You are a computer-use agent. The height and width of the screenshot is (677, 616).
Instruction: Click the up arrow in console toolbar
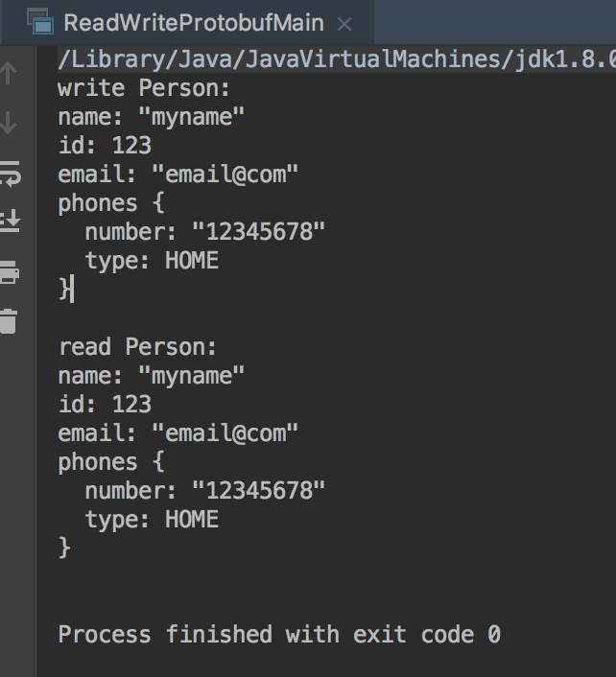coord(9,72)
